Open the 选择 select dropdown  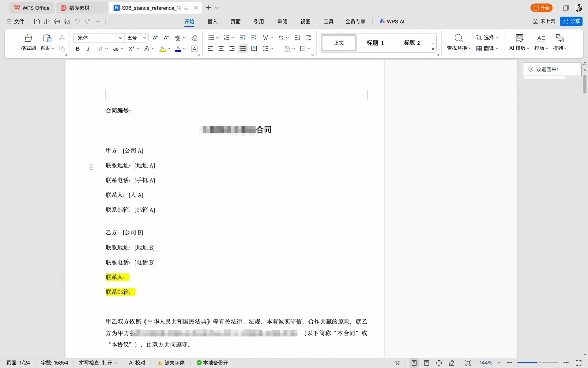(487, 38)
